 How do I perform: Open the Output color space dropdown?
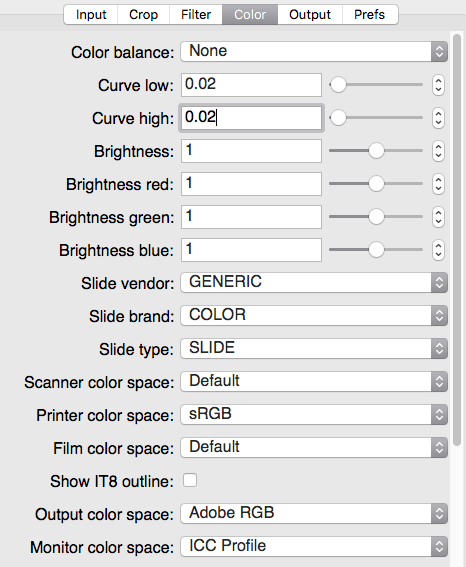tap(314, 513)
